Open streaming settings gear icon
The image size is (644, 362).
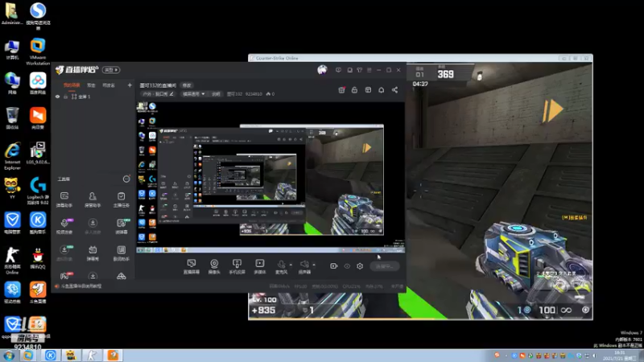coord(360,266)
